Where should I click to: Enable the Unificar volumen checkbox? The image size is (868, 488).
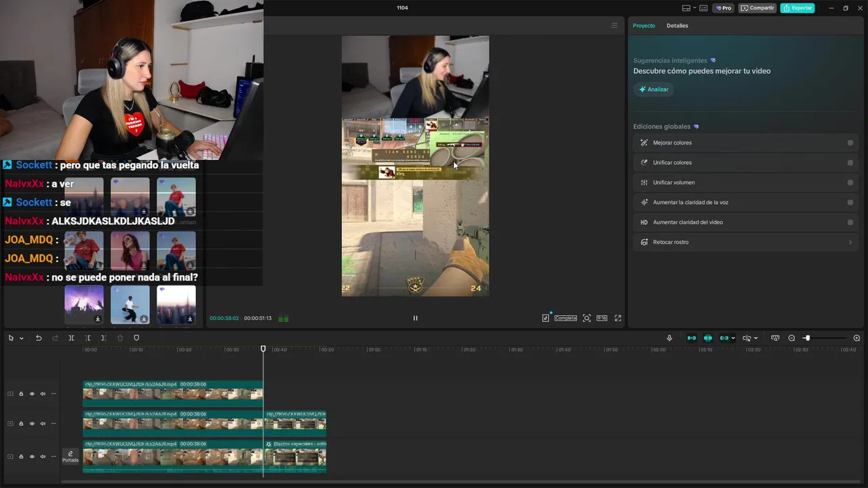coord(850,182)
